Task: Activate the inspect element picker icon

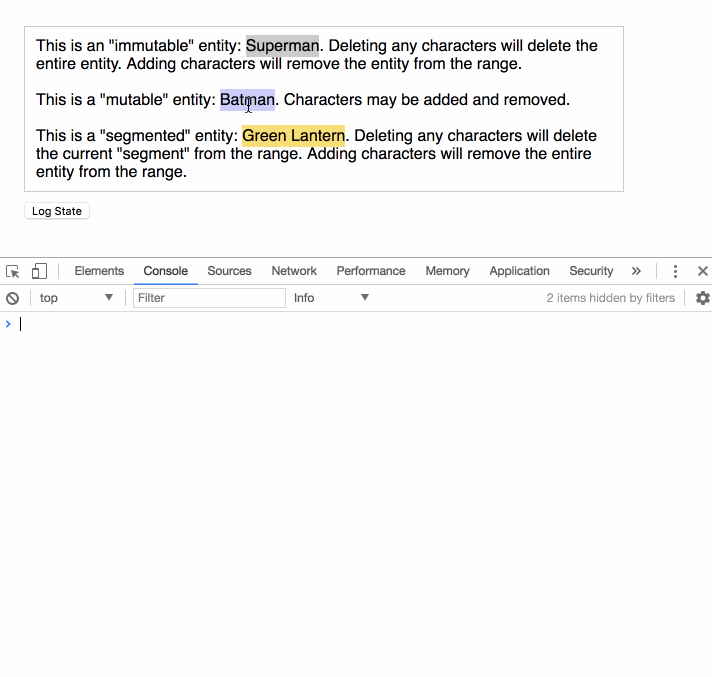Action: point(13,272)
